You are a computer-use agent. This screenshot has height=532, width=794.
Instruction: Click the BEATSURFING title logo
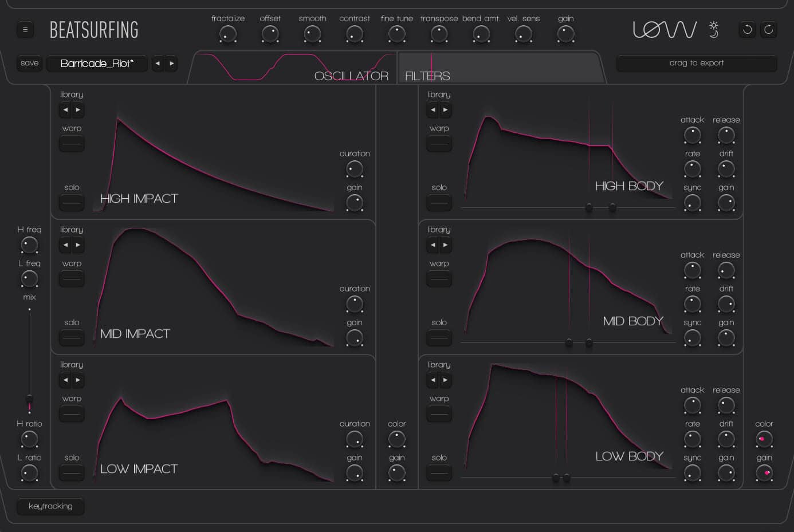tap(94, 30)
